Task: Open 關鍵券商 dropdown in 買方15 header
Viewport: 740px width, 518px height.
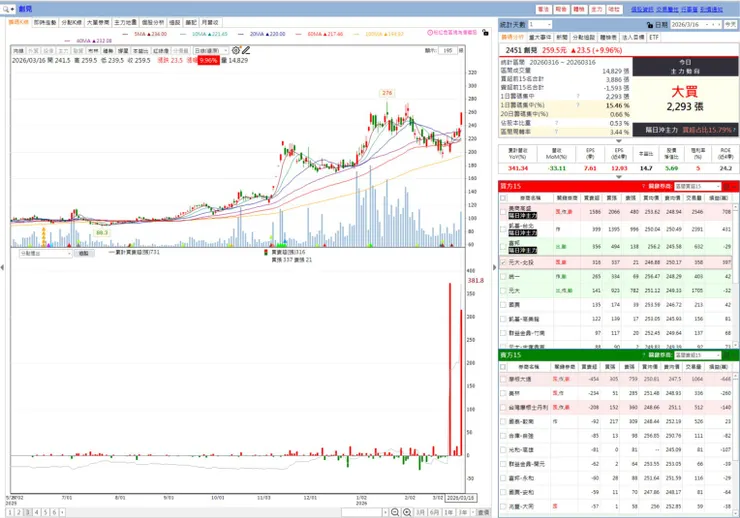Action: click(698, 186)
